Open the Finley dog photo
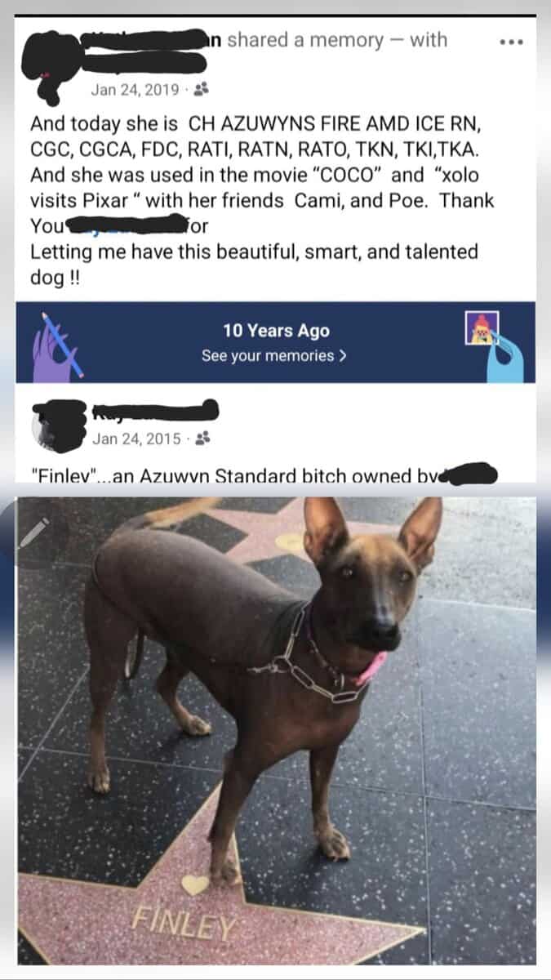This screenshot has height=980, width=551. click(276, 730)
